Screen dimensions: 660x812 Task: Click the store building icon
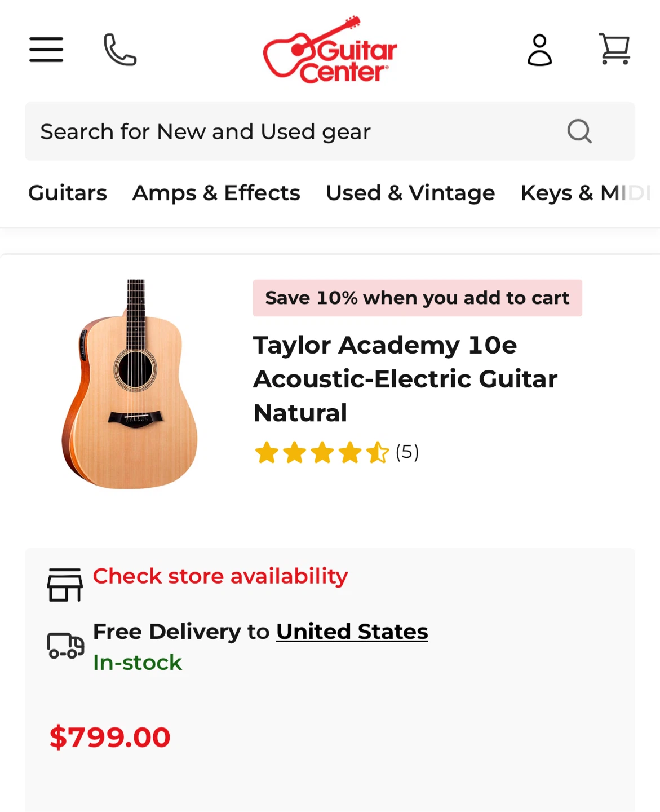point(65,585)
